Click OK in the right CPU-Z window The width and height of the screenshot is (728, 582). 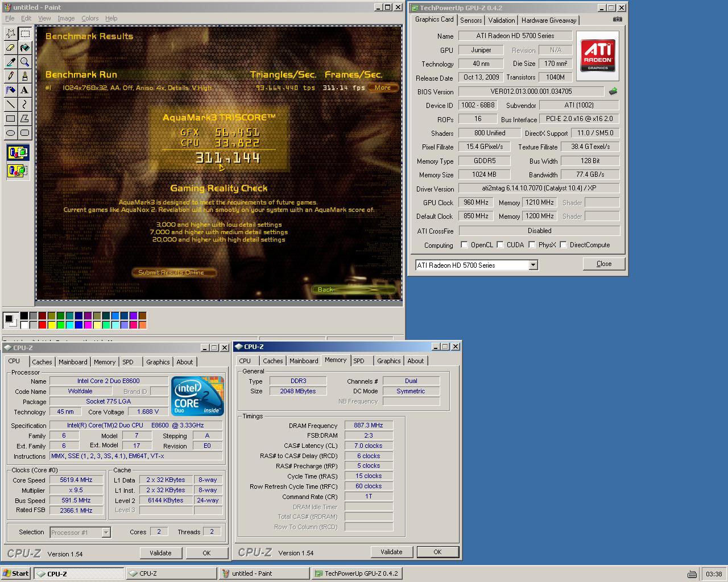[x=437, y=552]
